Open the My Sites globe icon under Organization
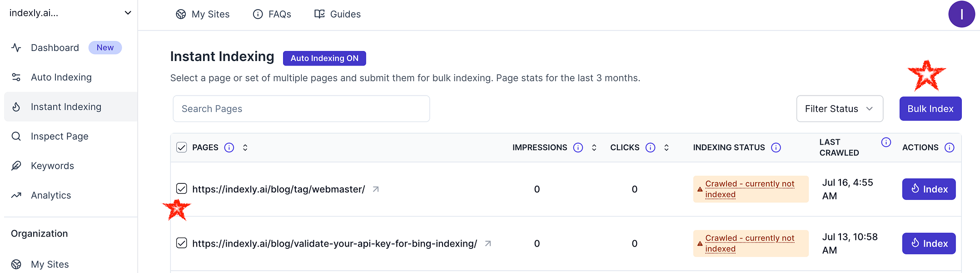Image resolution: width=980 pixels, height=273 pixels. [x=17, y=264]
